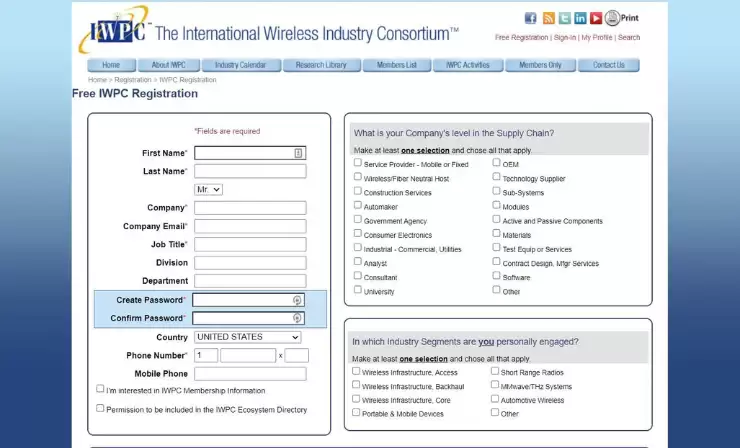740x448 pixels.
Task: Tick Automotive Wireless checkbox
Action: (x=495, y=398)
